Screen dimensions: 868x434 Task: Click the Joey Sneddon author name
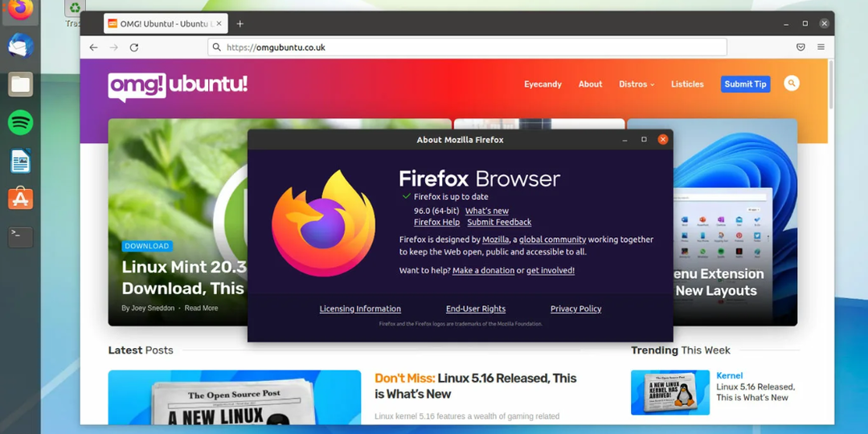pos(153,309)
